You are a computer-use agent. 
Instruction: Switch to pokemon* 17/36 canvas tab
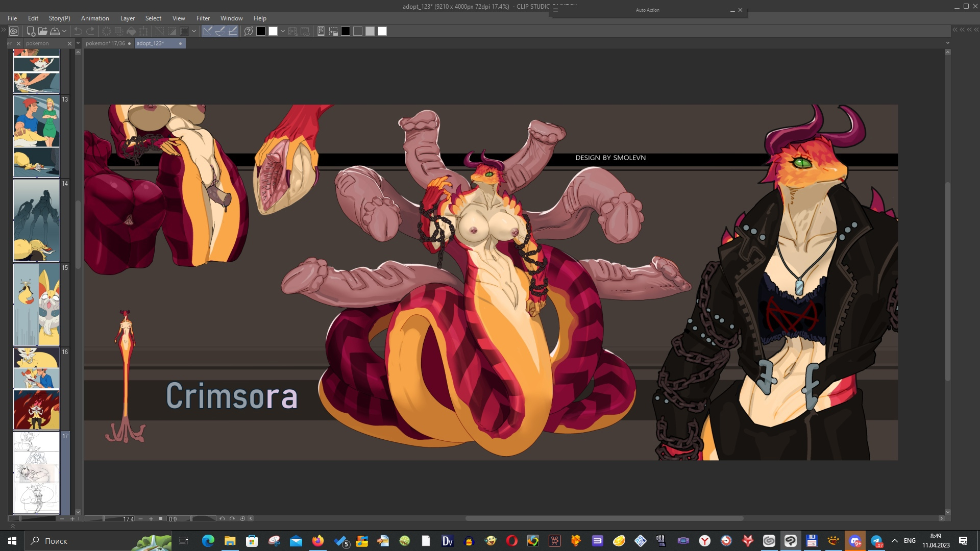tap(105, 43)
